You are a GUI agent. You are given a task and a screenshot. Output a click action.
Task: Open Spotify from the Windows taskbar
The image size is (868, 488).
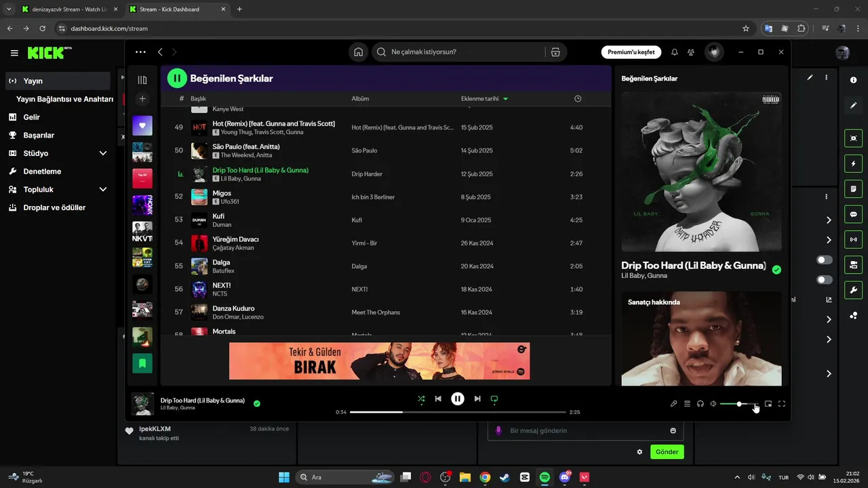545,477
